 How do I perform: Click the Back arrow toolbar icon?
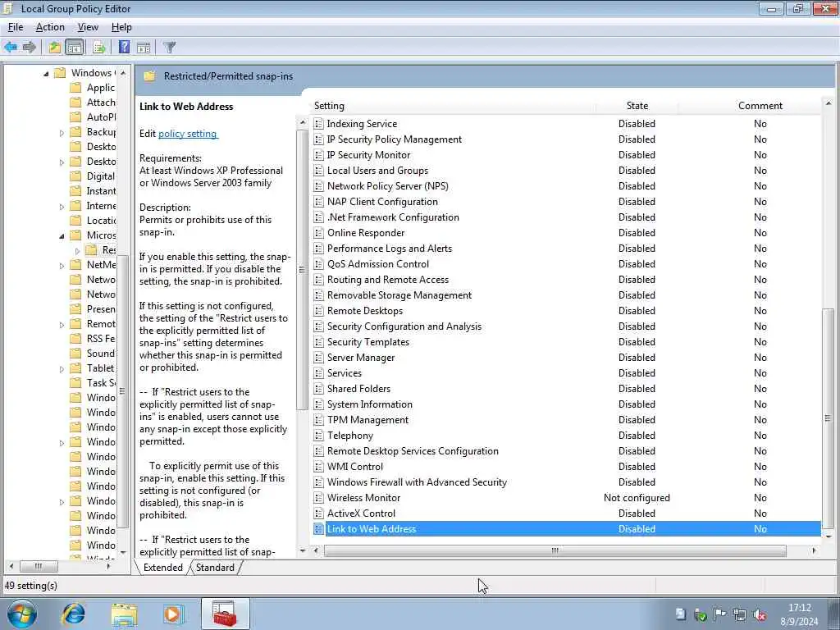pos(11,47)
